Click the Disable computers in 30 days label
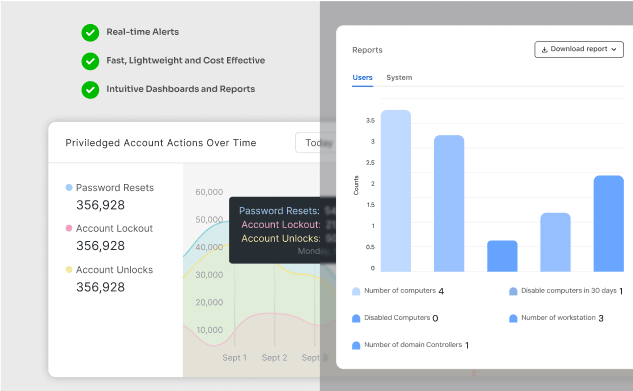This screenshot has height=391, width=633. pos(568,291)
